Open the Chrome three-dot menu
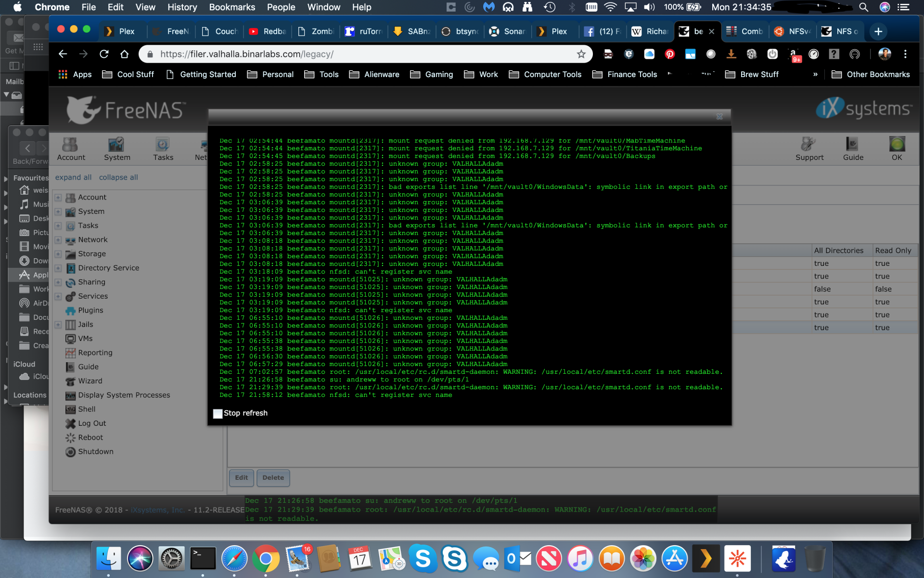924x578 pixels. click(905, 54)
